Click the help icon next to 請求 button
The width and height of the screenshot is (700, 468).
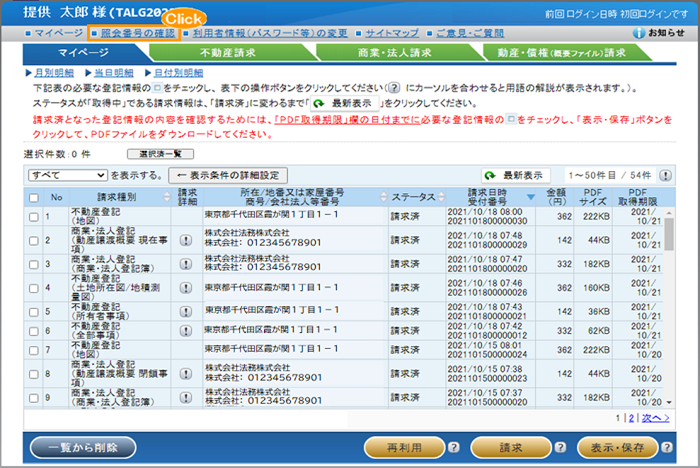[x=563, y=446]
